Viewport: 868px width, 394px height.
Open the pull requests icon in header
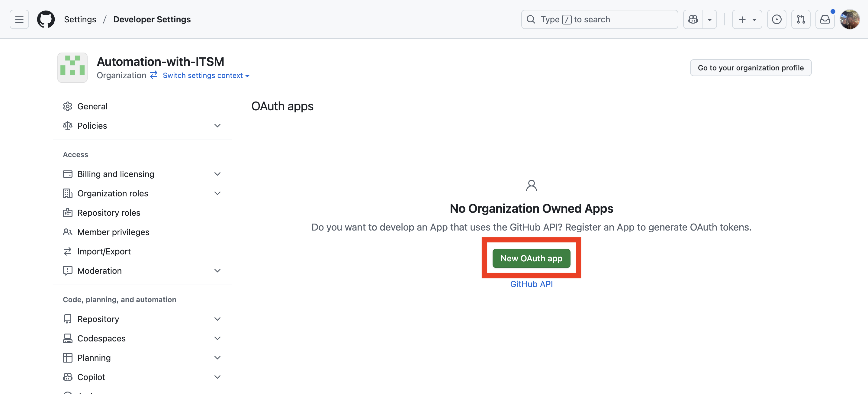click(x=801, y=19)
